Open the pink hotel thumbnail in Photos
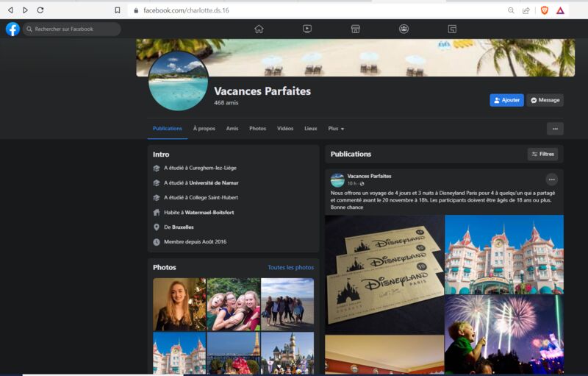Screen dimensions: 588x376 tap(179, 353)
